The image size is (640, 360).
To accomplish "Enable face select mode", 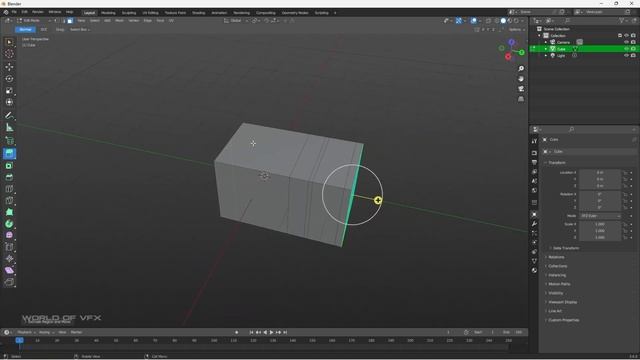I will coord(70,20).
